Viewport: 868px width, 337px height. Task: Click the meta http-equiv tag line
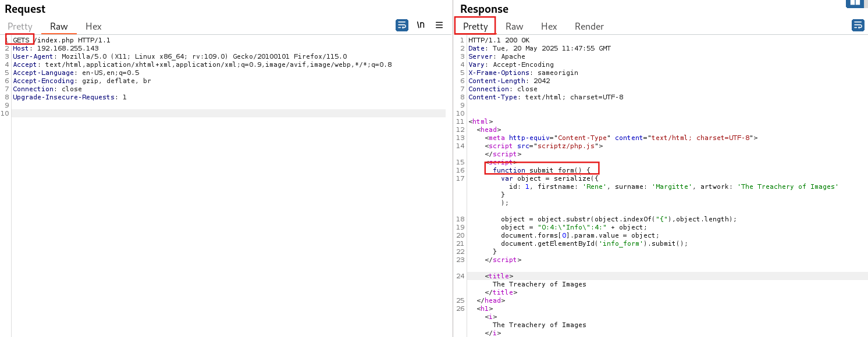pyautogui.click(x=621, y=138)
